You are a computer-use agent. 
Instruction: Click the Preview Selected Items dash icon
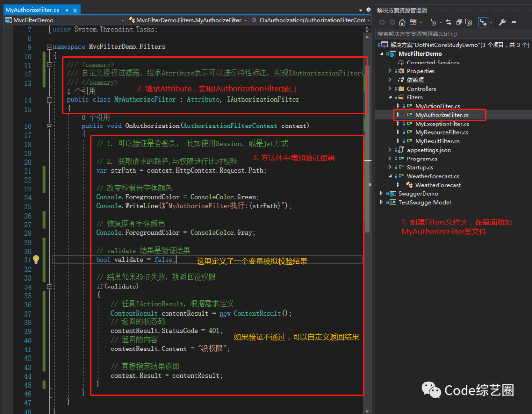(513, 22)
